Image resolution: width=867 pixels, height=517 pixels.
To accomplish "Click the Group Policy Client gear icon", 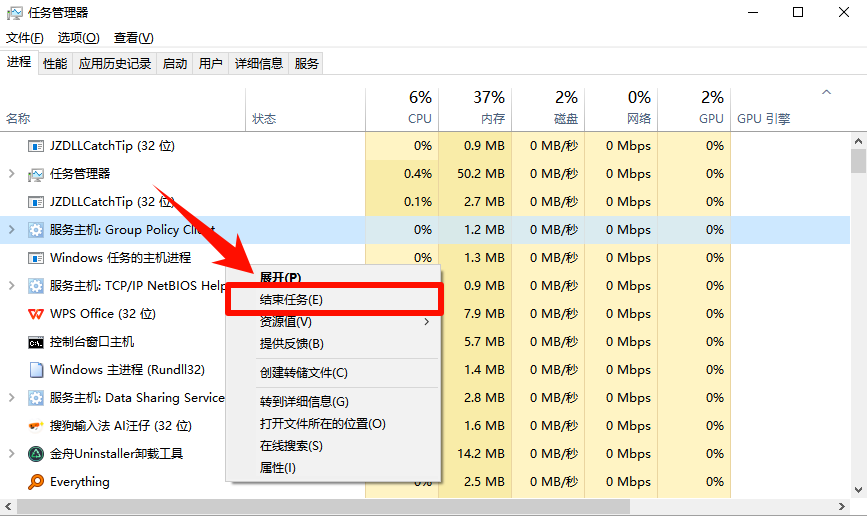I will tap(36, 230).
